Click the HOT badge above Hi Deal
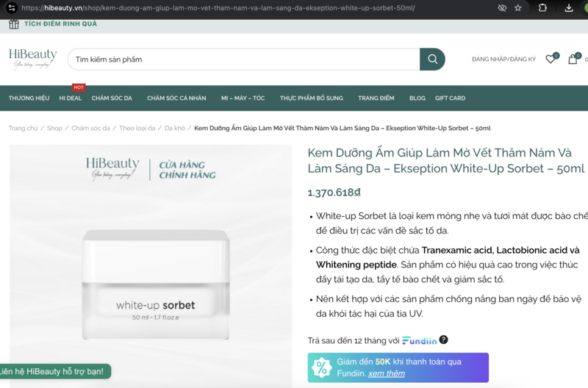 [79, 87]
